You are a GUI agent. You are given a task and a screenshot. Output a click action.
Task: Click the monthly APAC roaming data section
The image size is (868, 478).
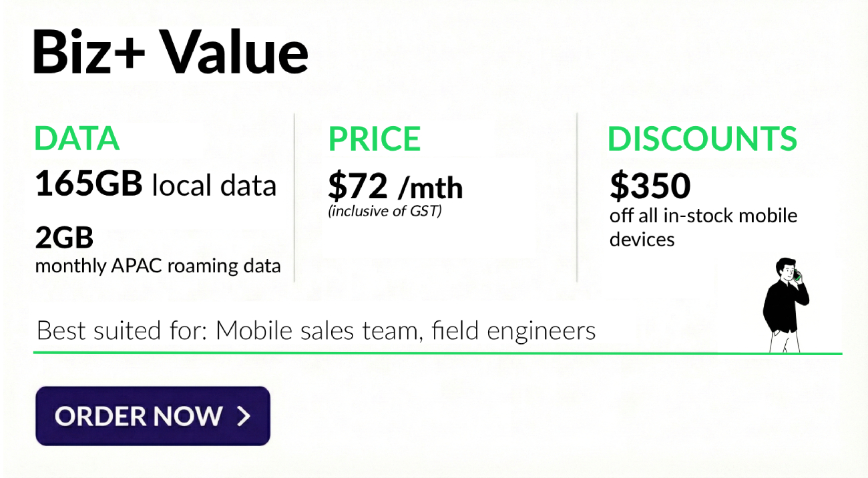(x=158, y=265)
